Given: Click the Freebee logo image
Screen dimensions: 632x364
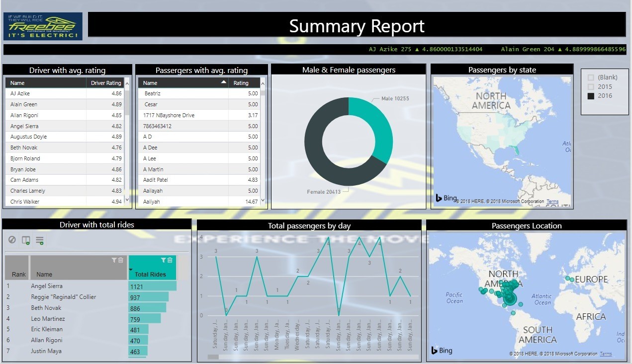Looking at the screenshot, I should [43, 26].
